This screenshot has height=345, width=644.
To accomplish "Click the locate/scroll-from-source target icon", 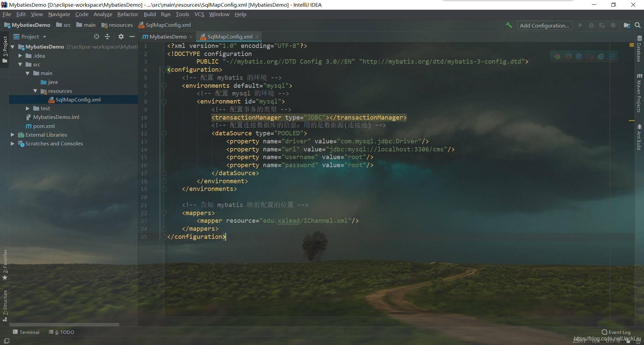I will (97, 37).
